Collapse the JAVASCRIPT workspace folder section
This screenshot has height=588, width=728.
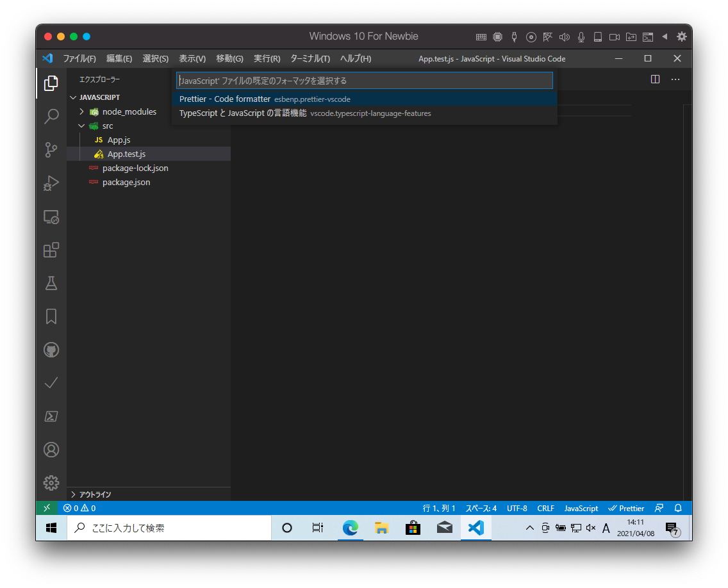[x=99, y=97]
